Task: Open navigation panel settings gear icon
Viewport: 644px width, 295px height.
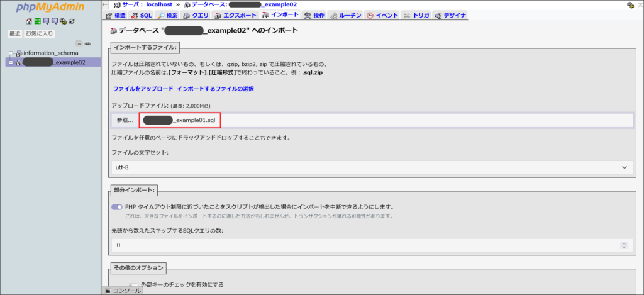Action: tap(63, 21)
